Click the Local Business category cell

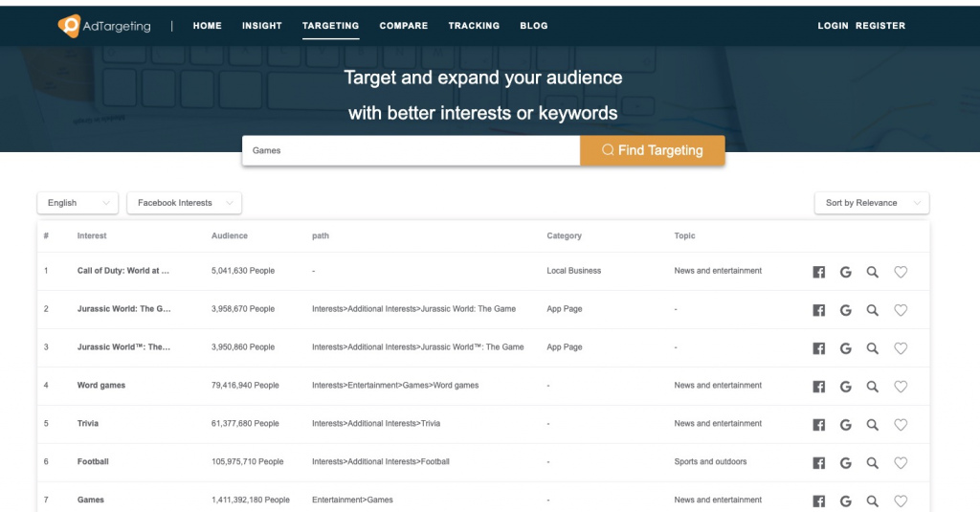pyautogui.click(x=574, y=271)
